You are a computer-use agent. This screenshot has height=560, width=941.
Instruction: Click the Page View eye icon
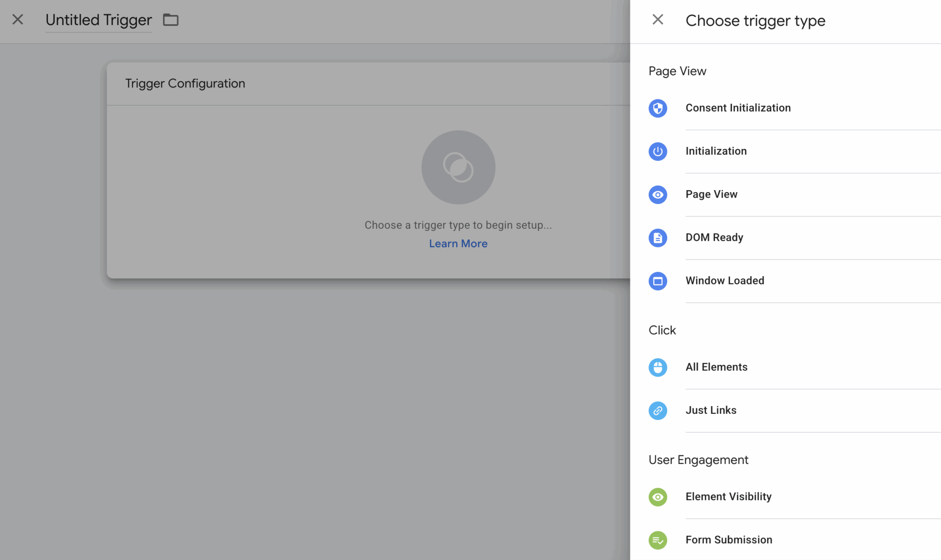pyautogui.click(x=658, y=195)
